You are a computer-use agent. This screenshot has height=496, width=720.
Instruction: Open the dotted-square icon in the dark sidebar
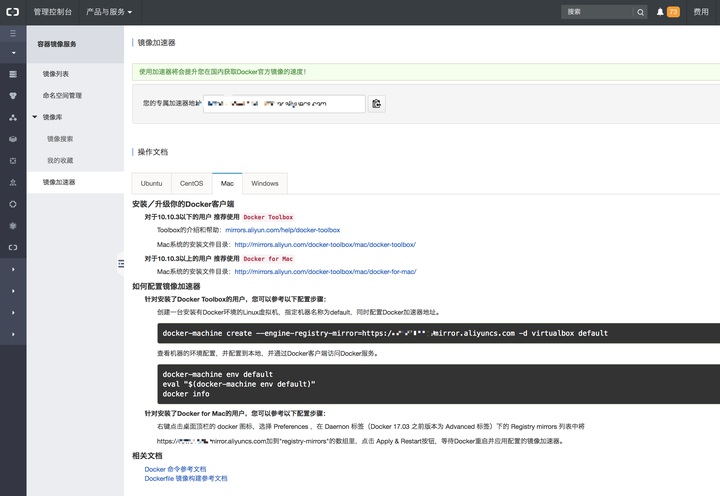(13, 161)
